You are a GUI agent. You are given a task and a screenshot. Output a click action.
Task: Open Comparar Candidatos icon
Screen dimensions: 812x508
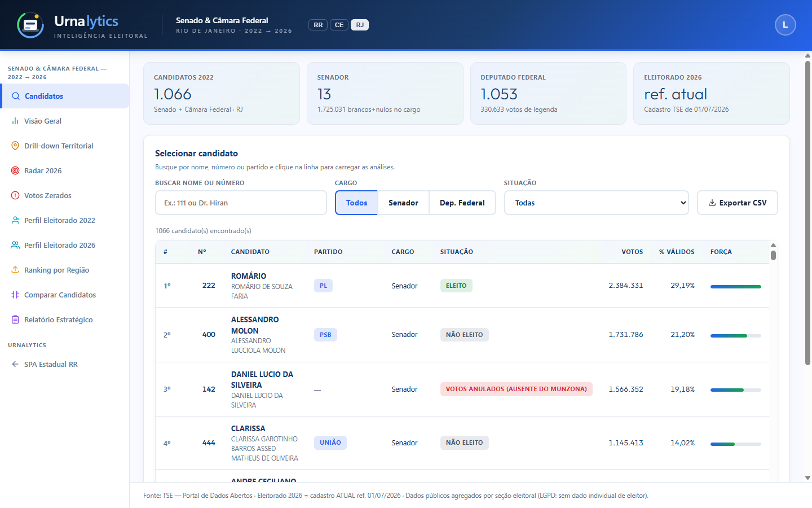[x=15, y=295]
